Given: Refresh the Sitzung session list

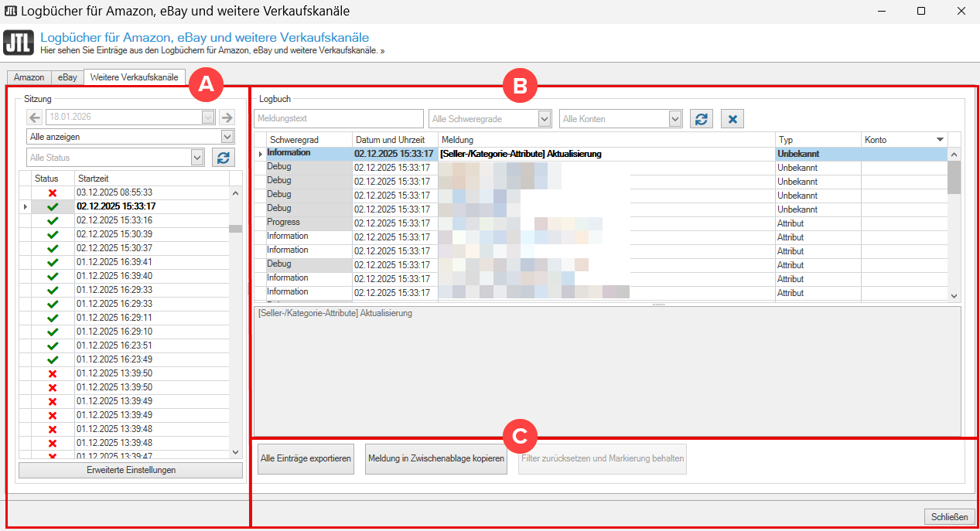Looking at the screenshot, I should (224, 158).
